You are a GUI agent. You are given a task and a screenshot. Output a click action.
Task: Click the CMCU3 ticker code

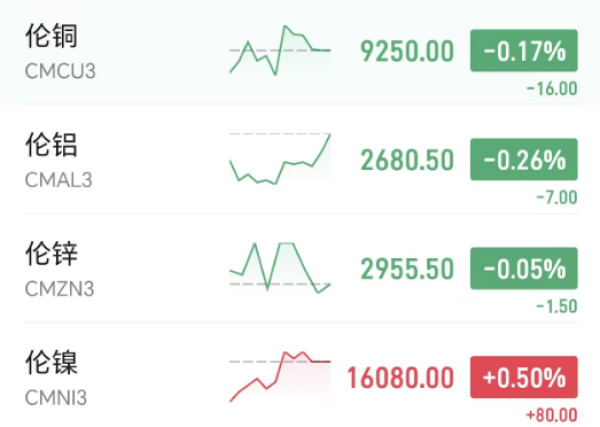coord(59,72)
